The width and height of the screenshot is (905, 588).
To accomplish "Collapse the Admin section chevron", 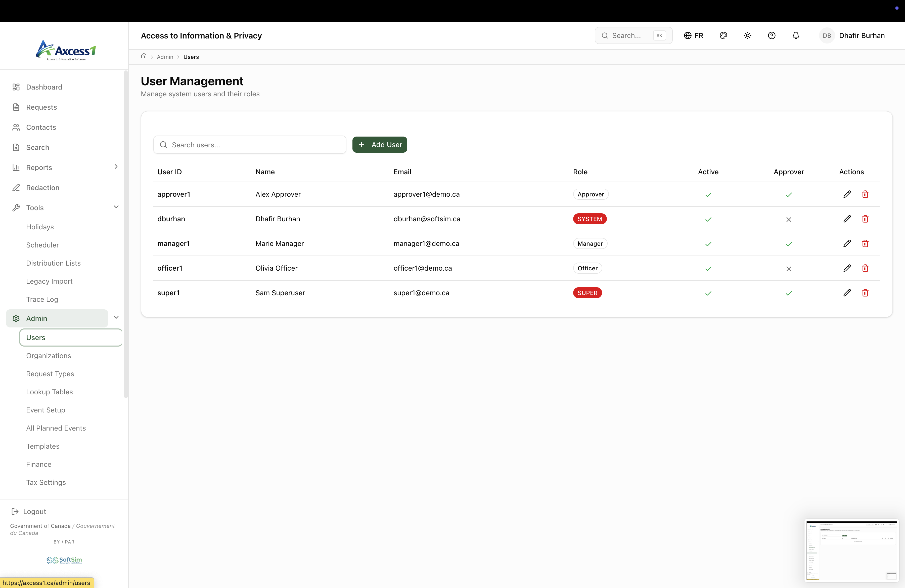I will (x=116, y=318).
